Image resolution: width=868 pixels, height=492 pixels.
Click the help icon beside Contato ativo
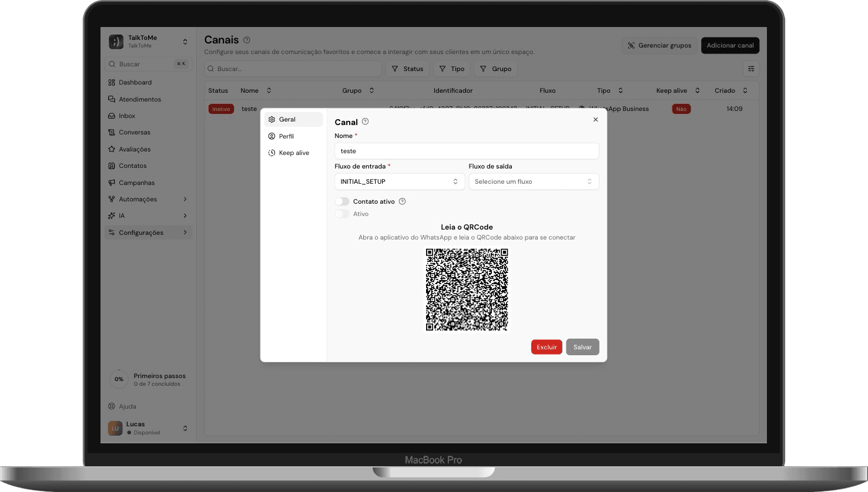[403, 201]
